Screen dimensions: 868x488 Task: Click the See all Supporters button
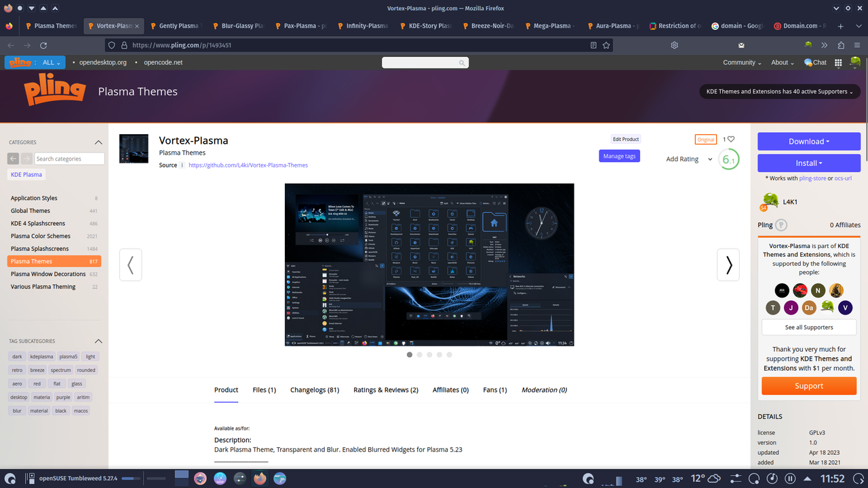click(x=808, y=327)
